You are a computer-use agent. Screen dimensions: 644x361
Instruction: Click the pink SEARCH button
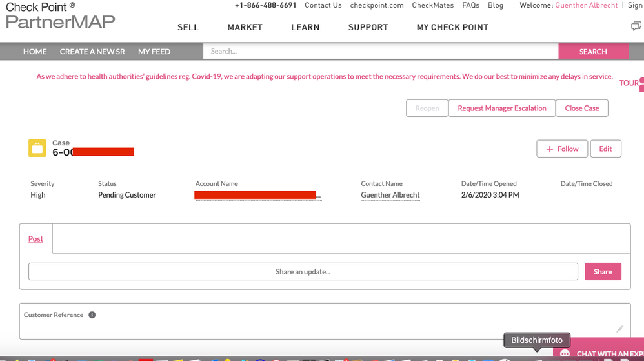pos(593,52)
